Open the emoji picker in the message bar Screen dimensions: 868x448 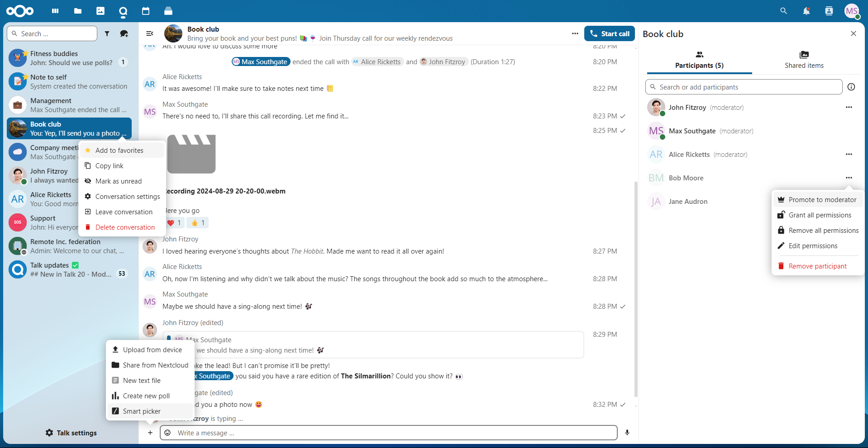[167, 433]
